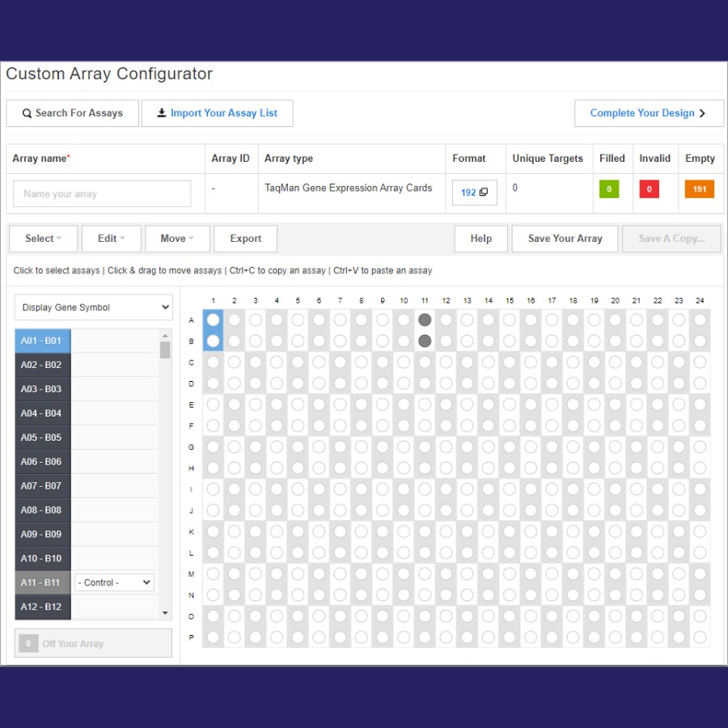Select well J3 in the grid

click(256, 510)
